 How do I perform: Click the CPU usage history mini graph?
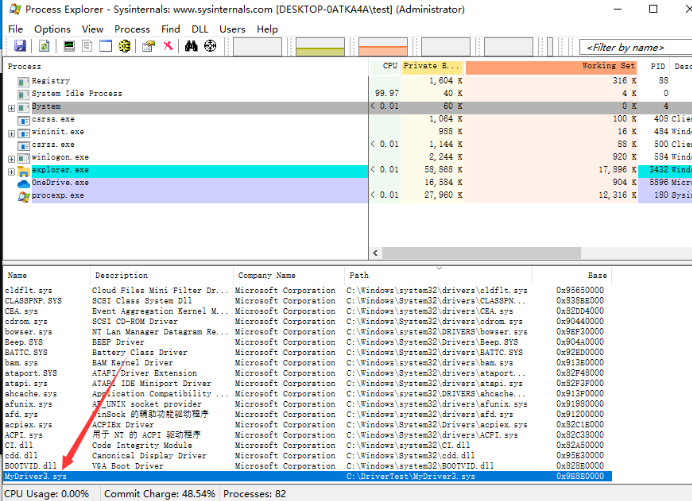[257, 47]
